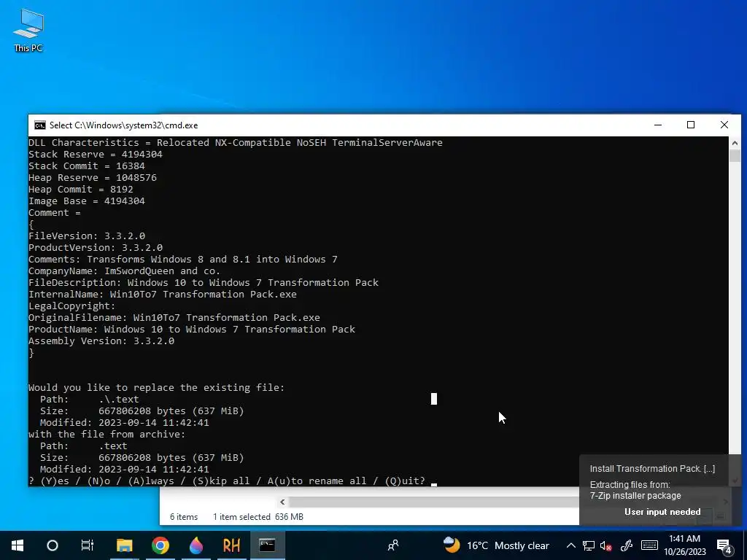
Task: Open the droplet-shaped app in taskbar
Action: pos(196,545)
